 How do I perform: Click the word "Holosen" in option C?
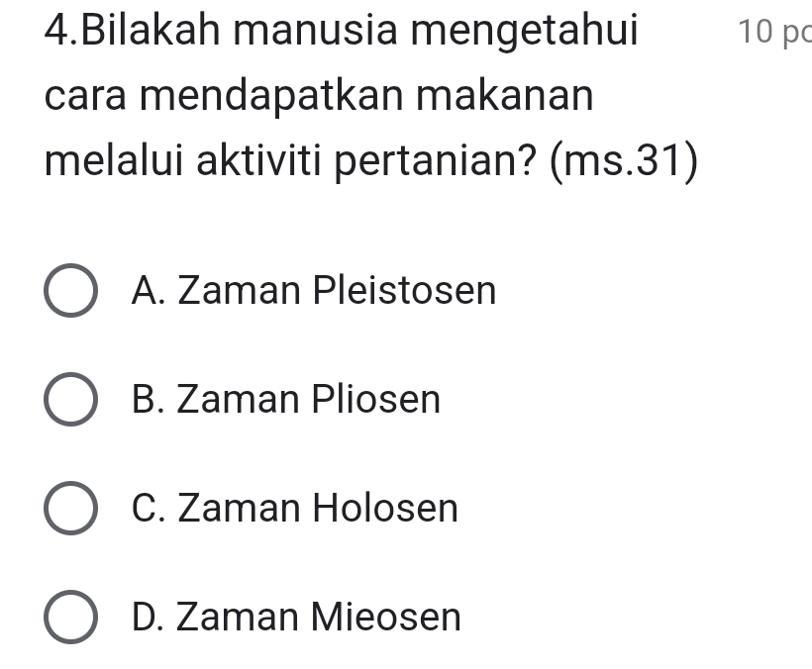pyautogui.click(x=385, y=509)
